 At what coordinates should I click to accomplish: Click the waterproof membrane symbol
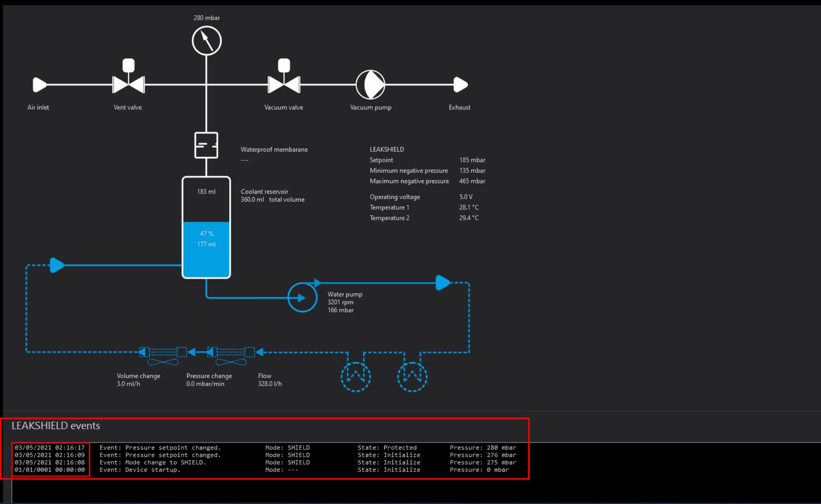(206, 145)
